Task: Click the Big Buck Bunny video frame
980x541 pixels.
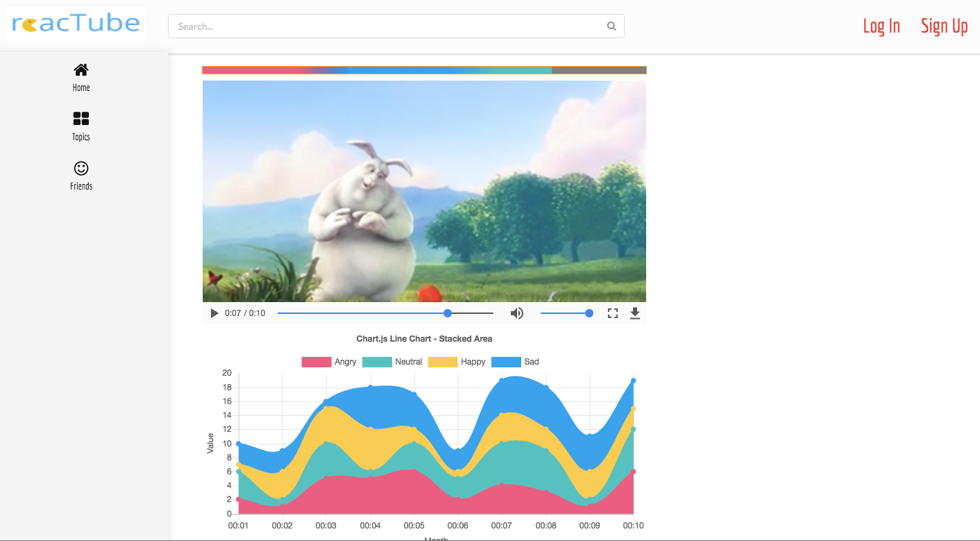Action: point(424,191)
